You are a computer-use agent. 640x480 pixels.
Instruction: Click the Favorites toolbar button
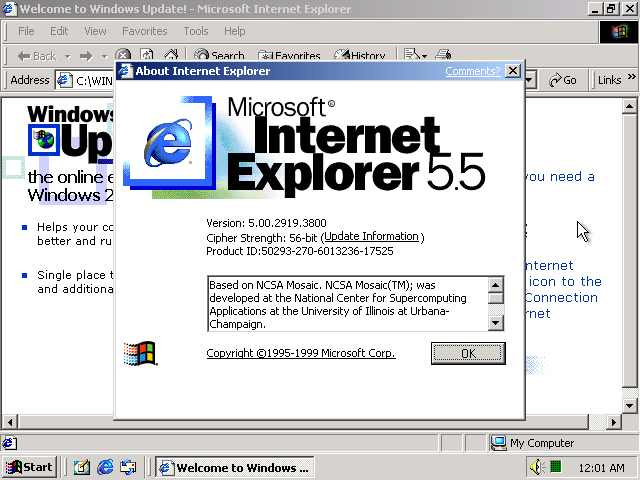click(x=289, y=55)
